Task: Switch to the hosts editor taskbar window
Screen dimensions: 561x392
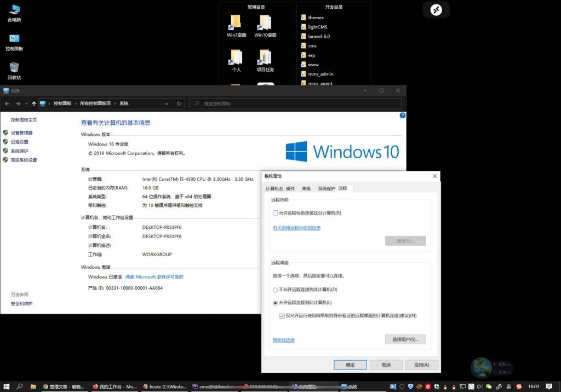Action: (x=164, y=387)
